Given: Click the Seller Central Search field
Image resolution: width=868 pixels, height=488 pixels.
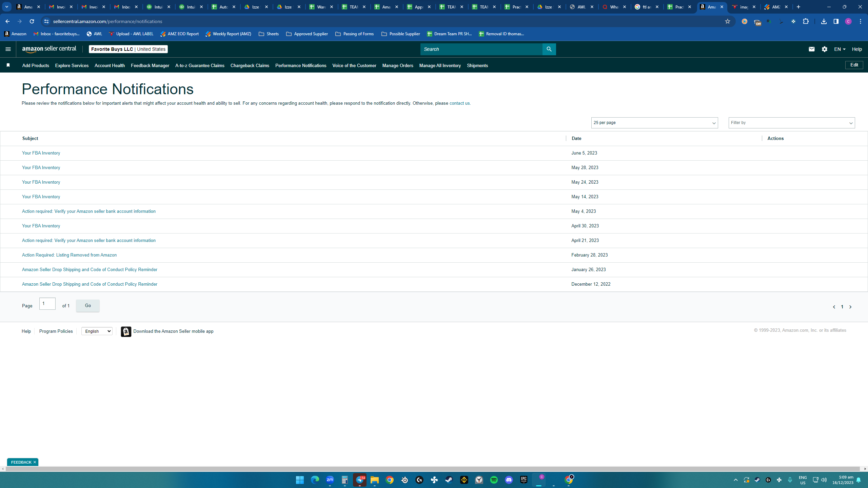Looking at the screenshot, I should click(x=481, y=49).
